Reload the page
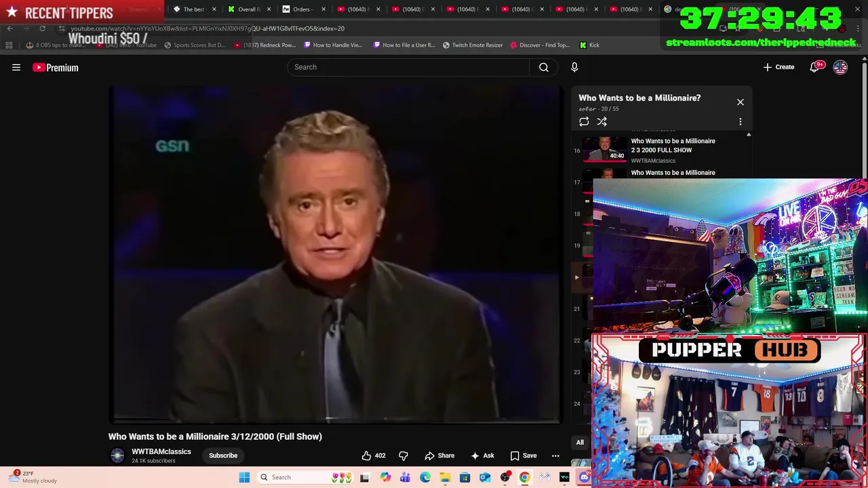The image size is (868, 488). [42, 28]
